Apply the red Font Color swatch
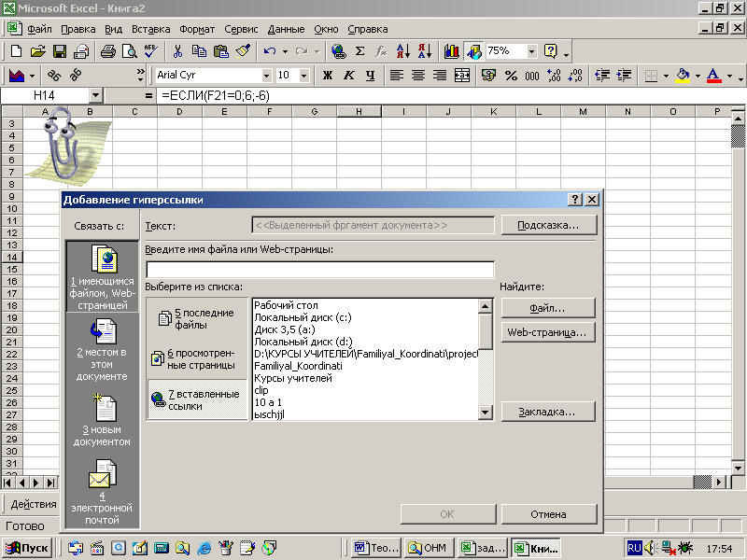This screenshot has width=747, height=560. [x=713, y=76]
